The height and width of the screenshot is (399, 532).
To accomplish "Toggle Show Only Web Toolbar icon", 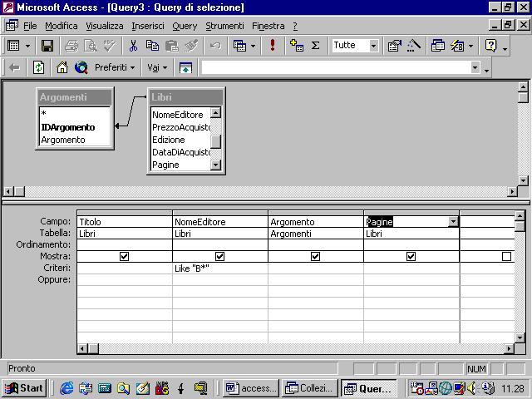I will coord(185,68).
